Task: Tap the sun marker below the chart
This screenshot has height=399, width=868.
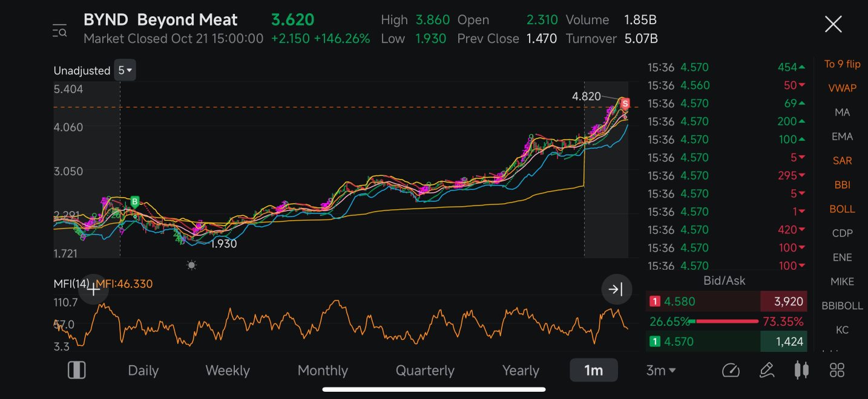Action: [191, 265]
